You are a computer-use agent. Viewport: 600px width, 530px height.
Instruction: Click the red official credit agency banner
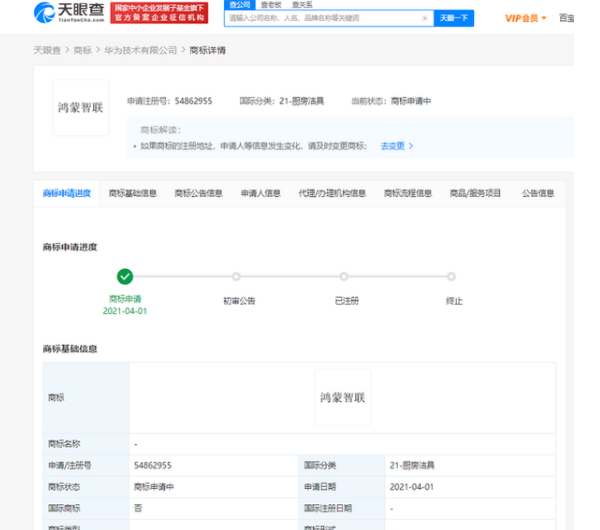[x=159, y=13]
